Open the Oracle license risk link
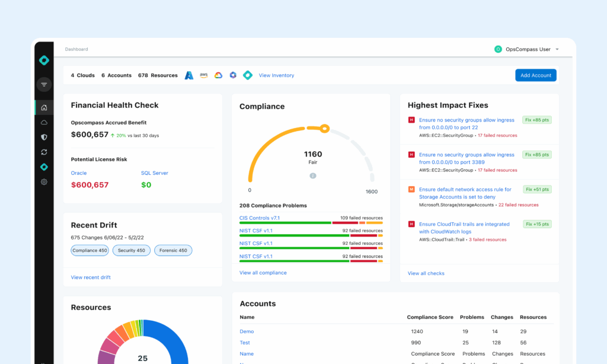Viewport: 607px width, 364px height. (79, 173)
